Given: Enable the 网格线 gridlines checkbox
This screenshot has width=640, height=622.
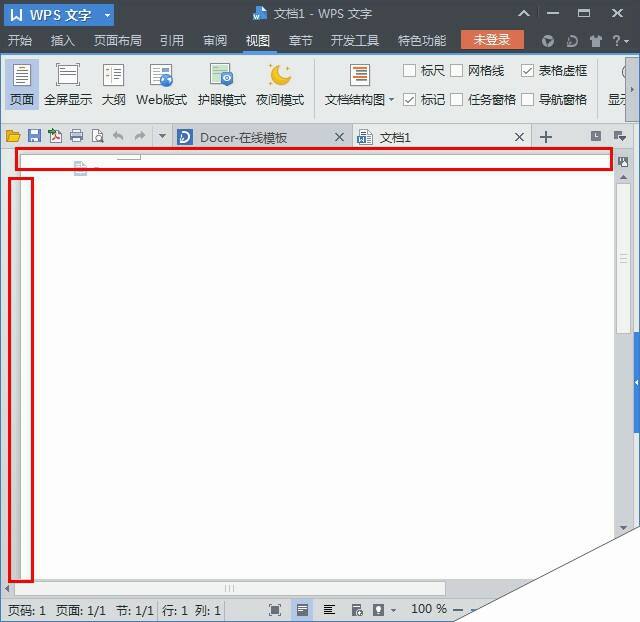Looking at the screenshot, I should 456,71.
